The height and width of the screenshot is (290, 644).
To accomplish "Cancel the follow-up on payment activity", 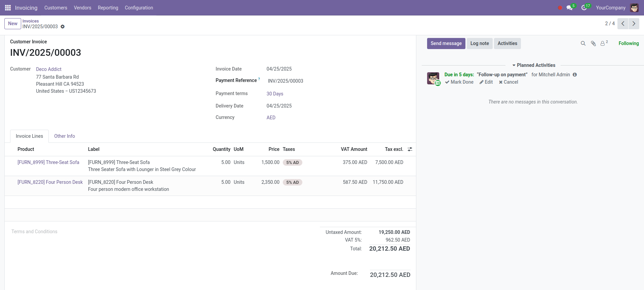I will click(x=508, y=82).
